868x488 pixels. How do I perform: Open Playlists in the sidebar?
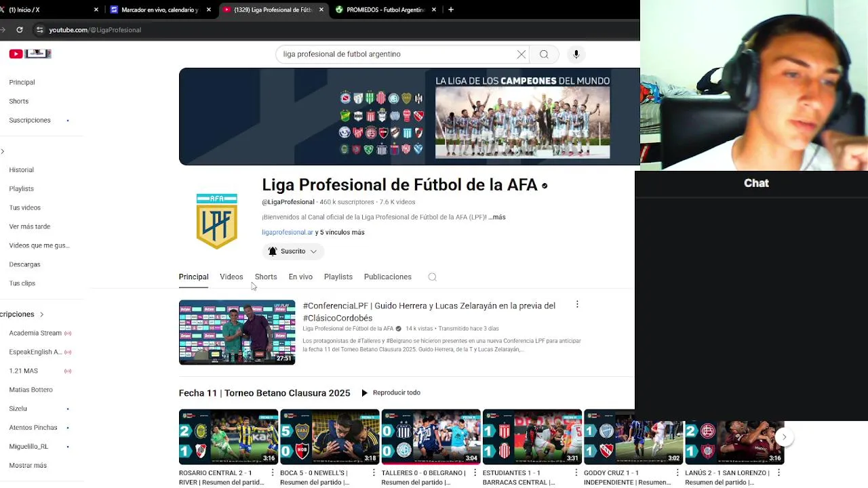(x=21, y=189)
